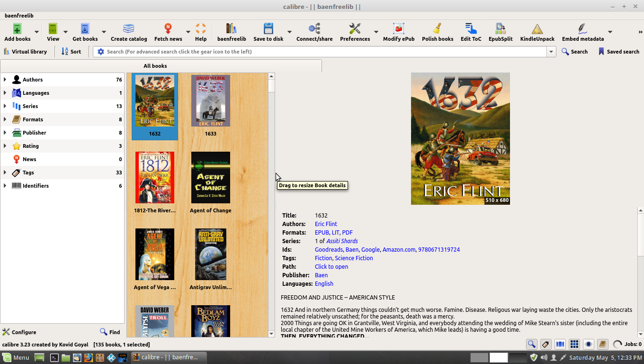Click the Add books toolbar icon
Screen dimensions: 644x364
point(17,29)
